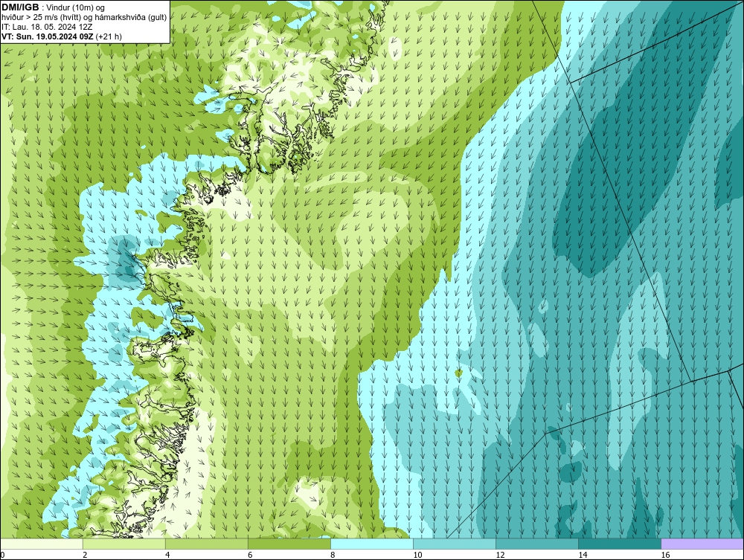Click the legend scale label '8'
Image resolution: width=744 pixels, height=560 pixels.
333,555
